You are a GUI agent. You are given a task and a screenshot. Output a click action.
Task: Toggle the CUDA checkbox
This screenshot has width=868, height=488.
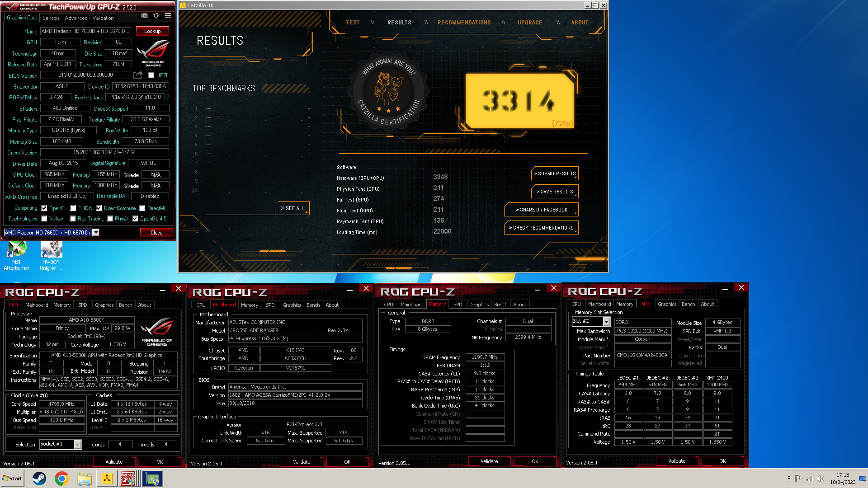coord(73,208)
